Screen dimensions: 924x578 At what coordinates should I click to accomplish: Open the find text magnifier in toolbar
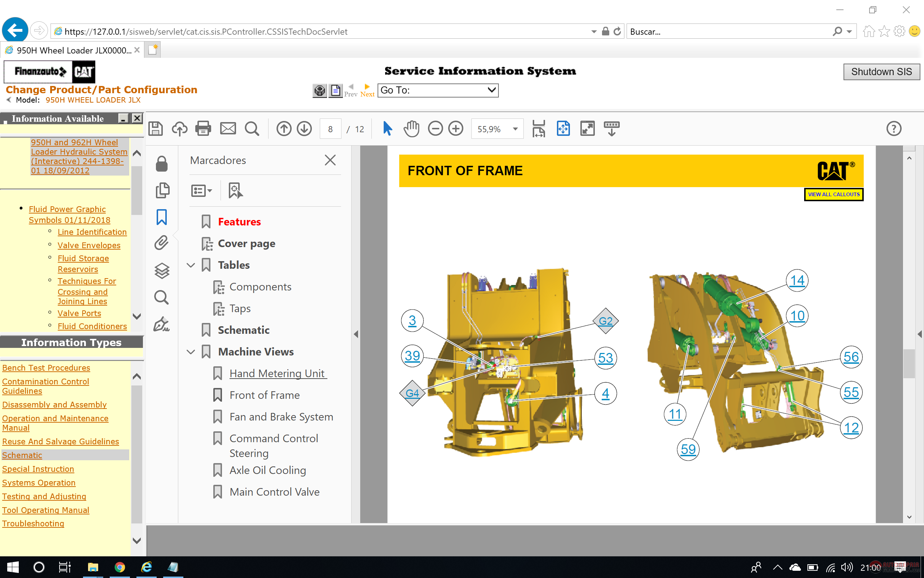pos(252,129)
